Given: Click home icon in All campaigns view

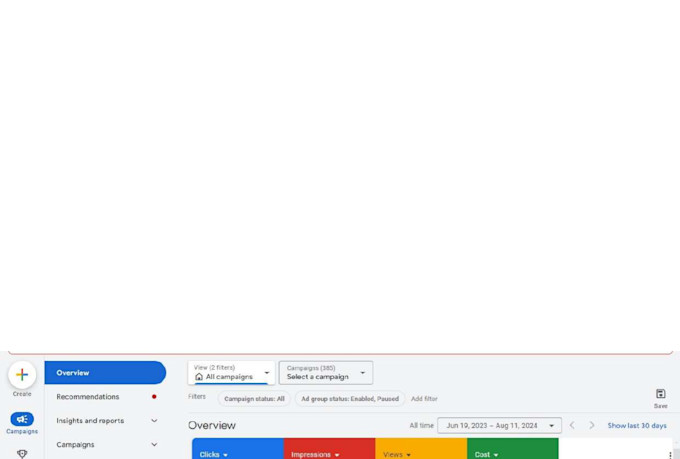Looking at the screenshot, I should point(199,377).
